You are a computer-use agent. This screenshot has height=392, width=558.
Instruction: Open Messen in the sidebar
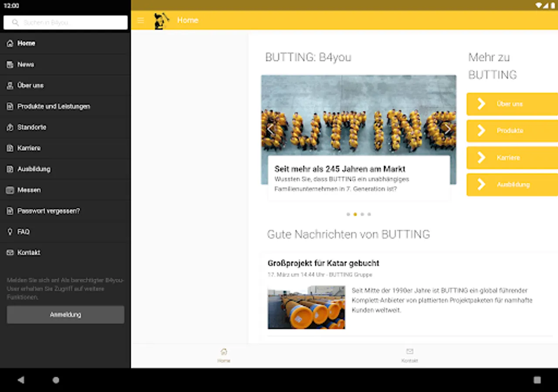coord(65,190)
